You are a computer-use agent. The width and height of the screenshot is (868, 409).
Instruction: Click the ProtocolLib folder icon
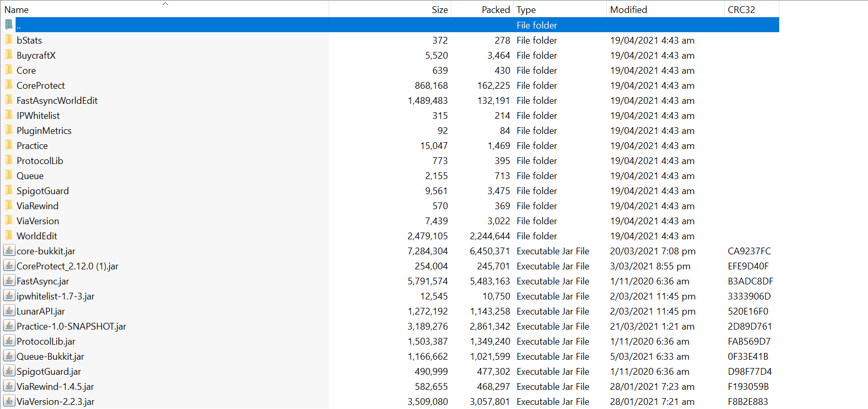pos(9,160)
